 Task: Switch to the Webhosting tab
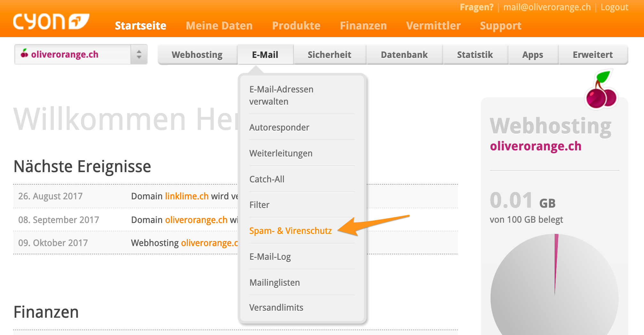tap(197, 55)
